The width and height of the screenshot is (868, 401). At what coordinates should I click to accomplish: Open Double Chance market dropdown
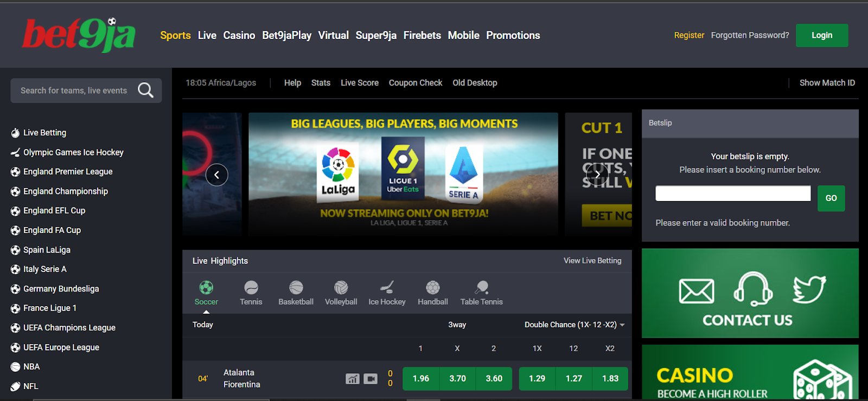[x=575, y=325]
